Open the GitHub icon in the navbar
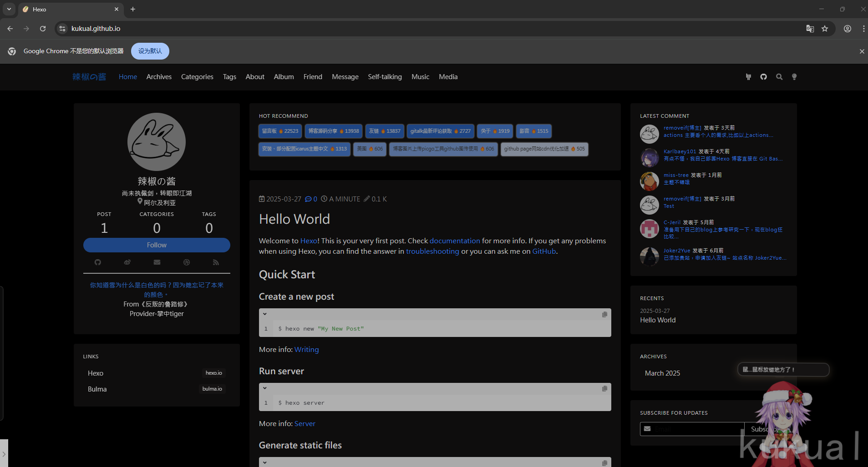This screenshot has height=467, width=868. pyautogui.click(x=764, y=77)
